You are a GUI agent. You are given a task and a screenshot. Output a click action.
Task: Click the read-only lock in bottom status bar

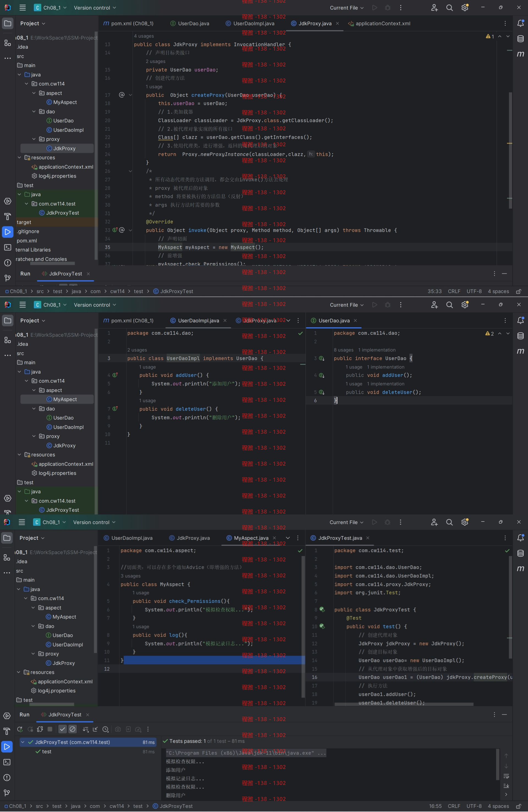point(518,806)
